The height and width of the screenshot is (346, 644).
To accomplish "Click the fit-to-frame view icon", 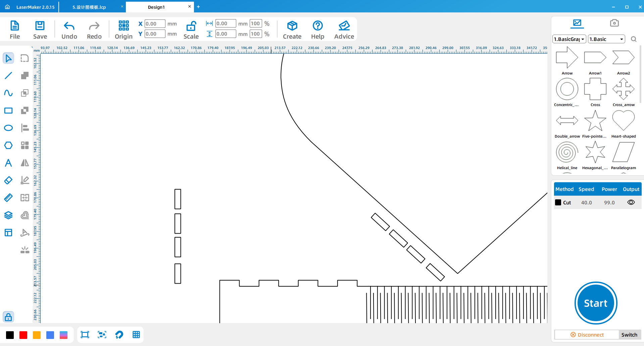I will point(85,335).
